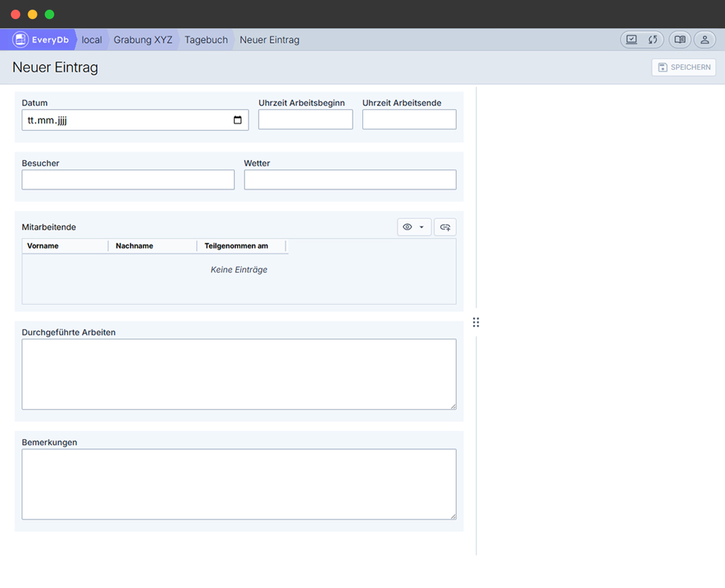Expand the dropdown next to the eye icon

pyautogui.click(x=422, y=226)
